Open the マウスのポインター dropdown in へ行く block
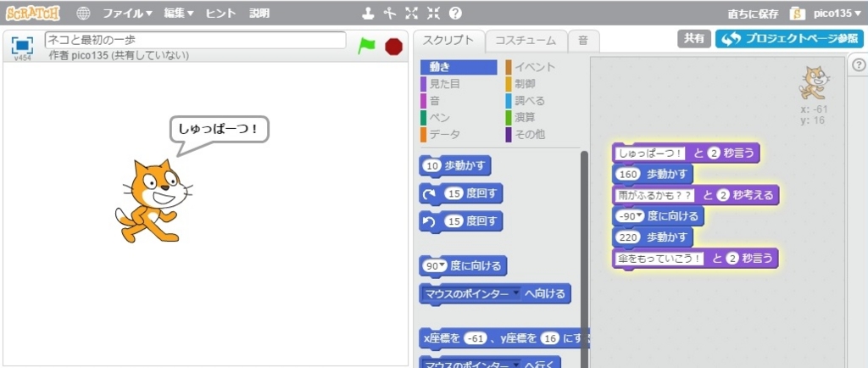This screenshot has width=868, height=368. point(516,366)
